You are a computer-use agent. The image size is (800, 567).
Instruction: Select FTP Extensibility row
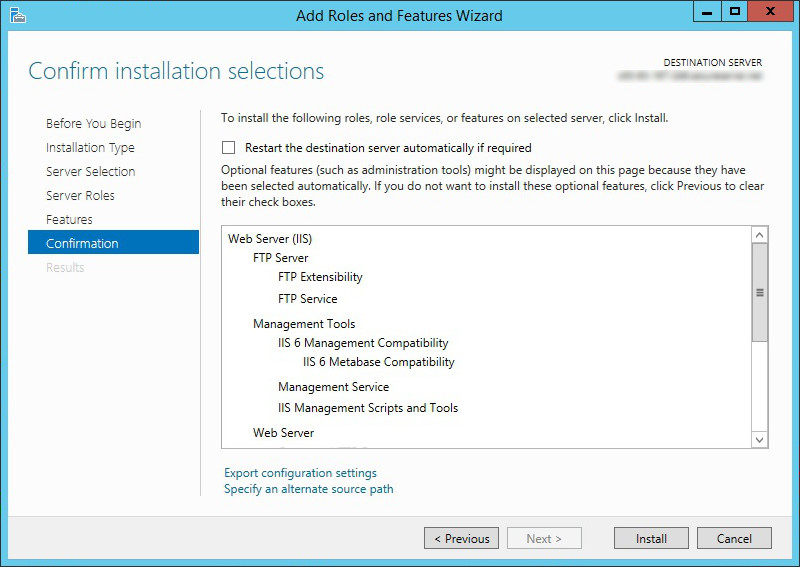[x=320, y=277]
